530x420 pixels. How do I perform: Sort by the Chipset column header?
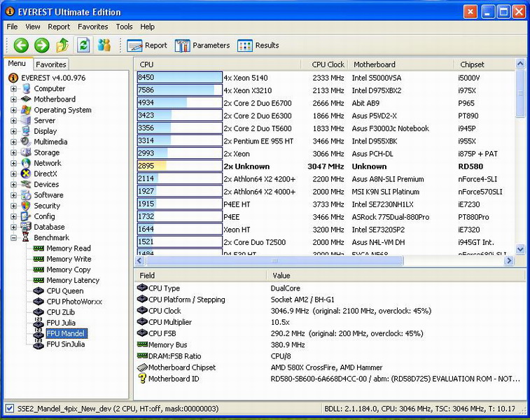tap(484, 64)
